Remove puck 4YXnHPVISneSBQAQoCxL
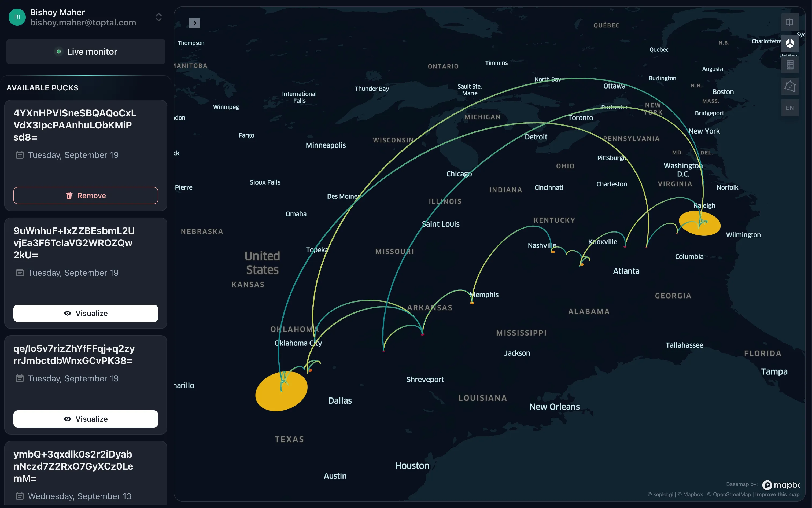Viewport: 812px width, 508px height. coord(85,195)
